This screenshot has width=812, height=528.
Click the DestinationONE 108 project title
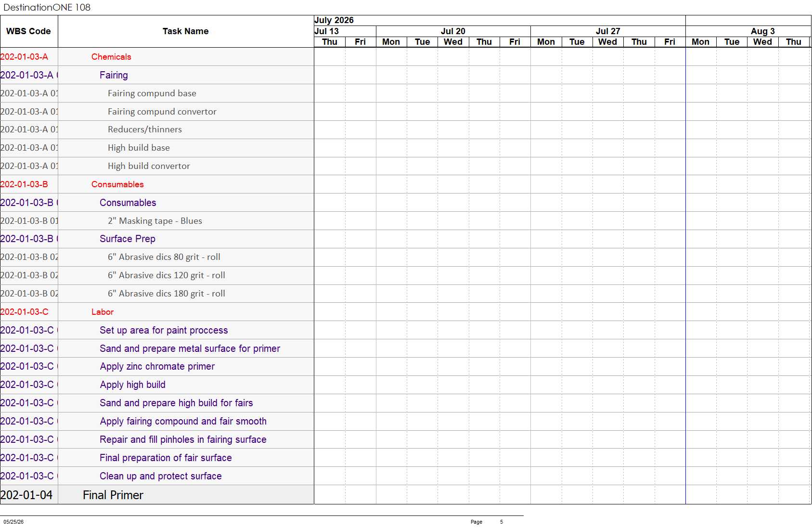47,7
